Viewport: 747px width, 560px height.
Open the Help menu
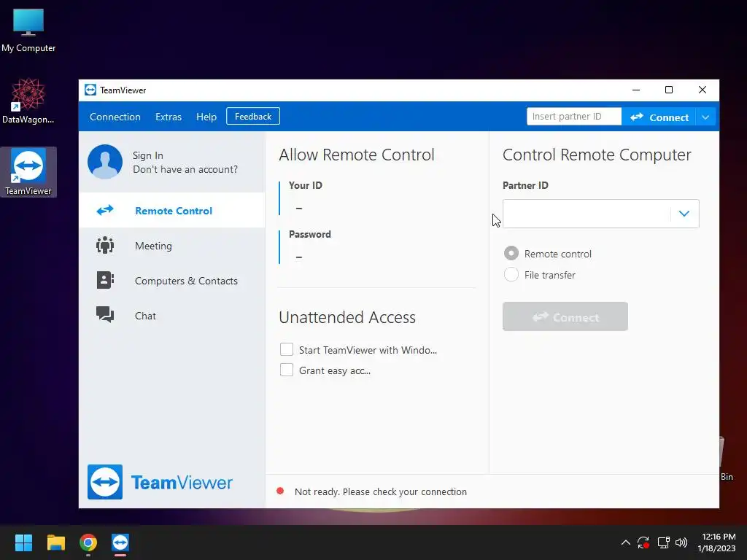[206, 117]
